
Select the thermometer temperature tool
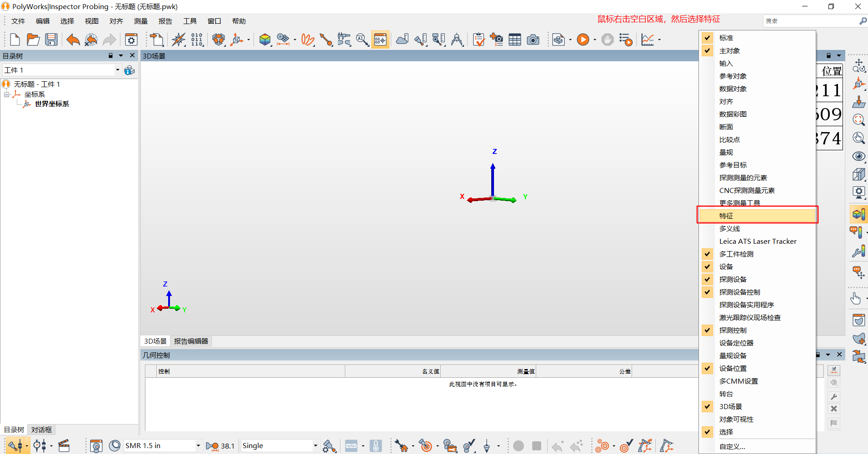click(375, 445)
